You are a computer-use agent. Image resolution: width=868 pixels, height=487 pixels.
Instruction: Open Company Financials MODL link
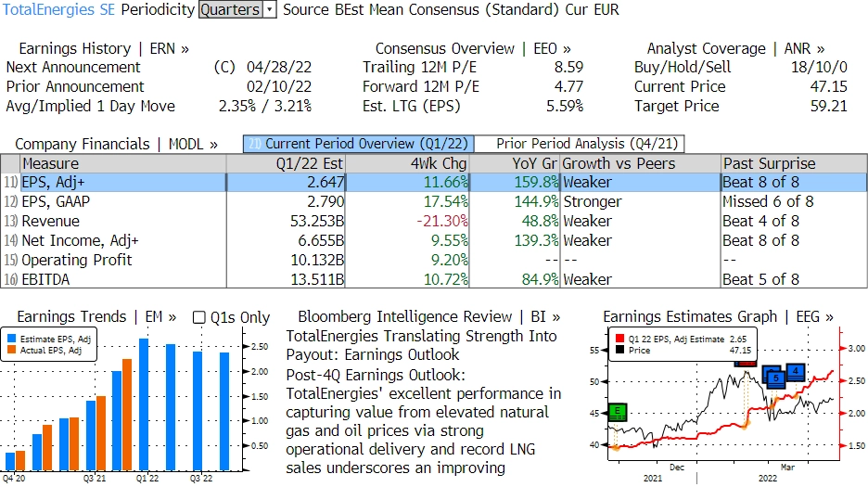pos(116,144)
